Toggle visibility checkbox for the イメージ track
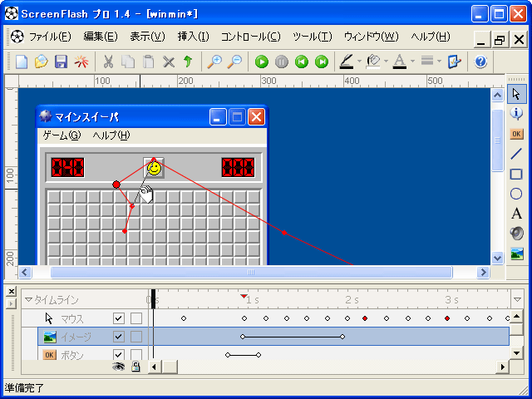This screenshot has height=399, width=532. pyautogui.click(x=118, y=337)
